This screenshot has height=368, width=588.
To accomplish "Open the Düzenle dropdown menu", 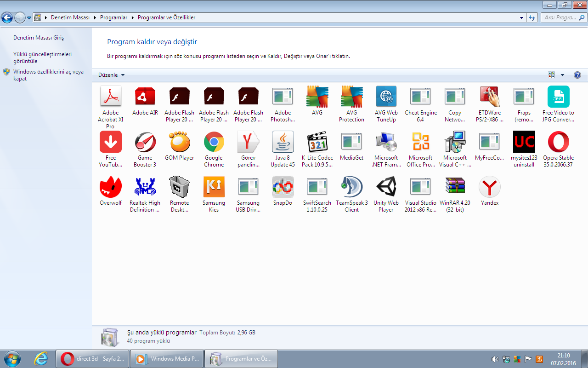I will pos(112,75).
